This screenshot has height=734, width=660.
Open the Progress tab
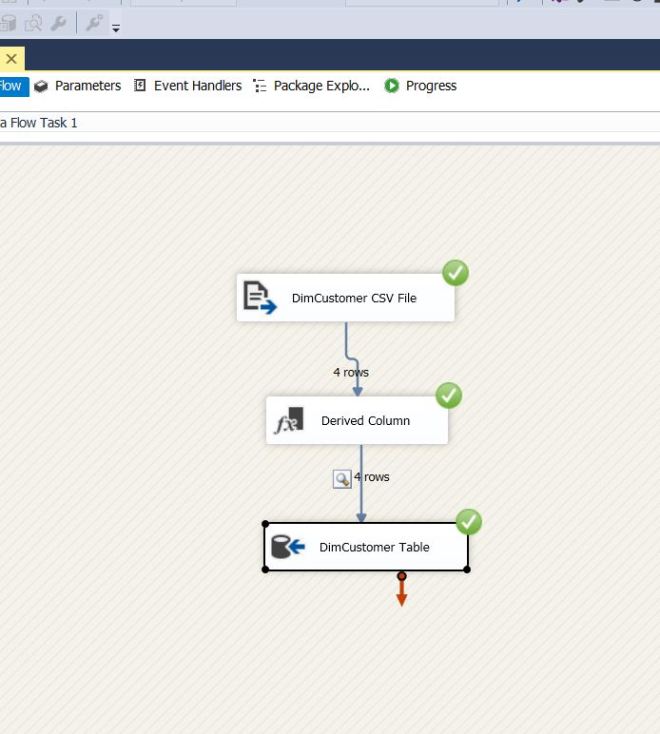pyautogui.click(x=421, y=86)
